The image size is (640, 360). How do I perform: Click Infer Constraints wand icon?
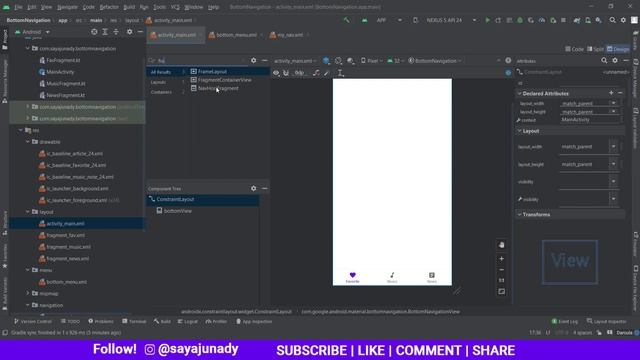point(327,73)
